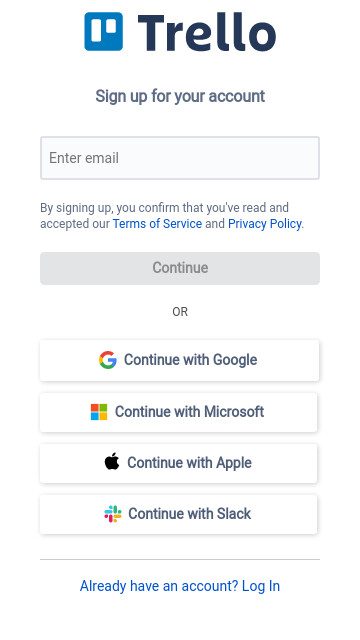Open the Privacy Policy link

pyautogui.click(x=264, y=224)
